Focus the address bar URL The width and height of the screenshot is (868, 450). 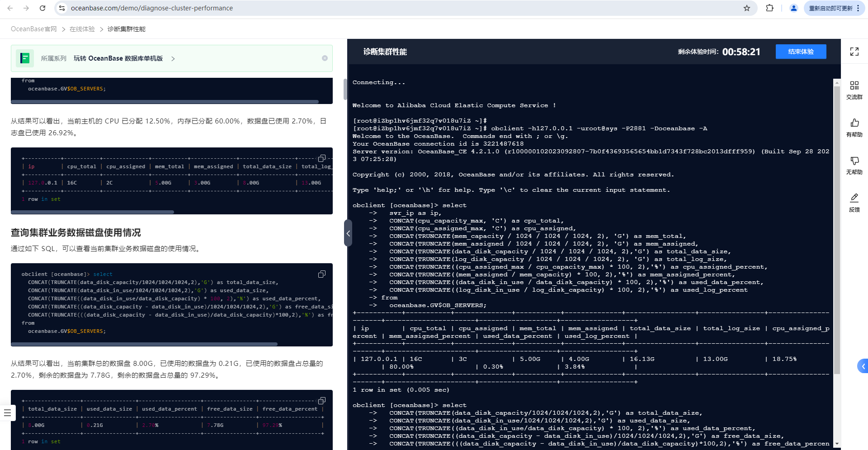[x=152, y=8]
